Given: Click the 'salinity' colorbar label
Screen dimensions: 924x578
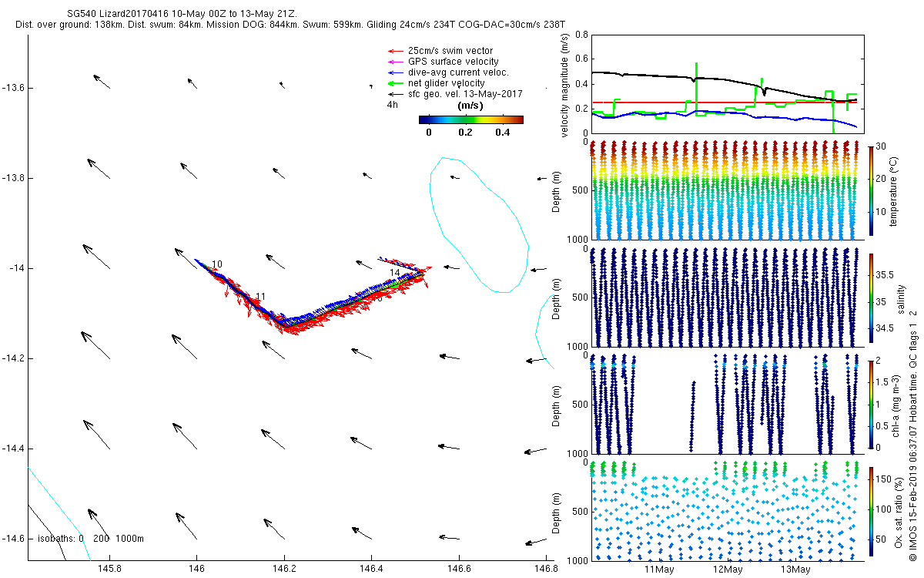Looking at the screenshot, I should point(902,298).
